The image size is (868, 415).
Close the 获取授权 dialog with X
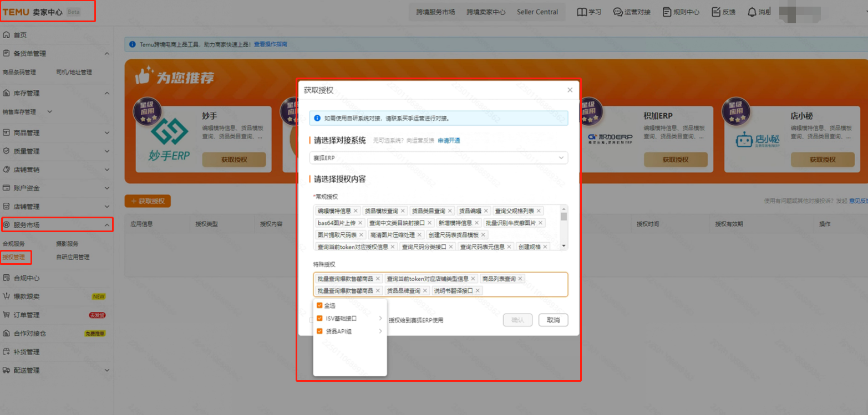click(x=570, y=90)
